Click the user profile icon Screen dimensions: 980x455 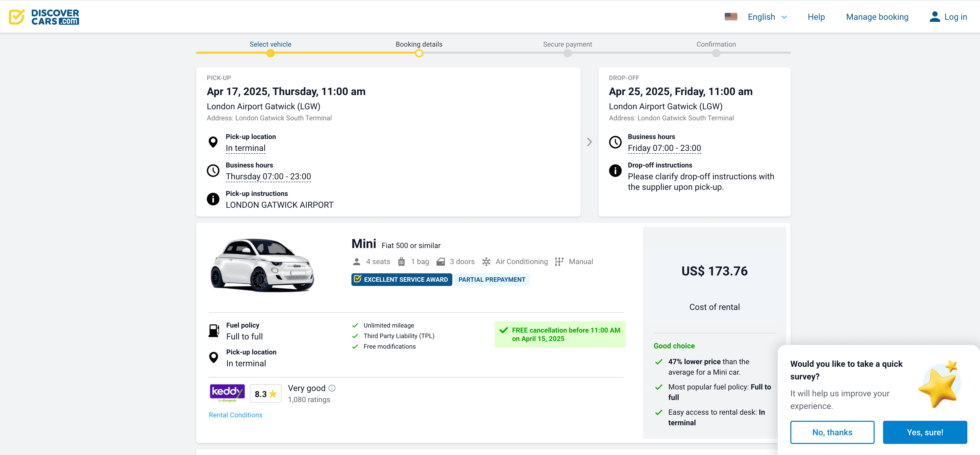click(934, 17)
